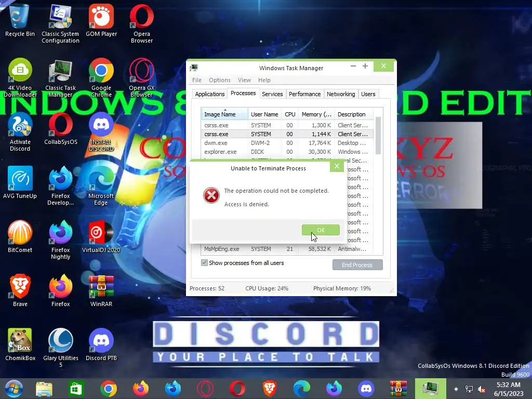Open the Help menu in Task Manager
This screenshot has height=399, width=532.
[264, 80]
